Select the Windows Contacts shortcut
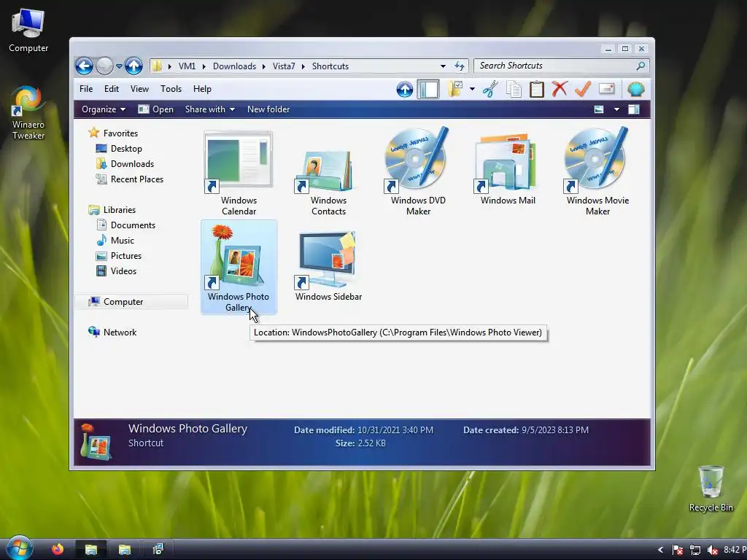Image resolution: width=747 pixels, height=560 pixels. [x=328, y=174]
